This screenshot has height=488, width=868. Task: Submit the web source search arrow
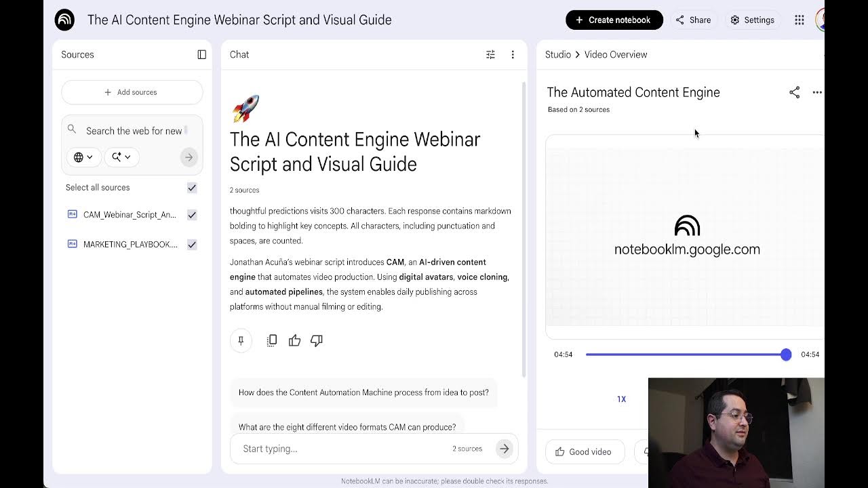[189, 157]
